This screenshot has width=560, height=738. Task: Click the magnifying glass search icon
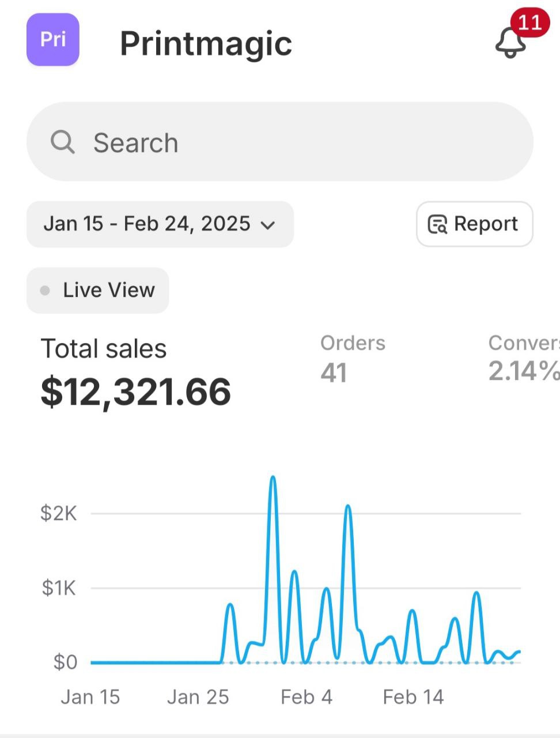(x=62, y=142)
